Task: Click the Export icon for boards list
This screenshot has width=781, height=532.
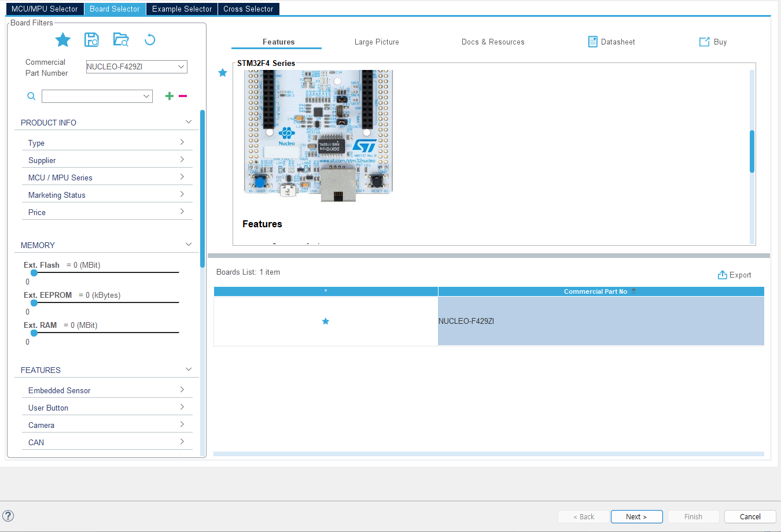Action: pos(722,275)
